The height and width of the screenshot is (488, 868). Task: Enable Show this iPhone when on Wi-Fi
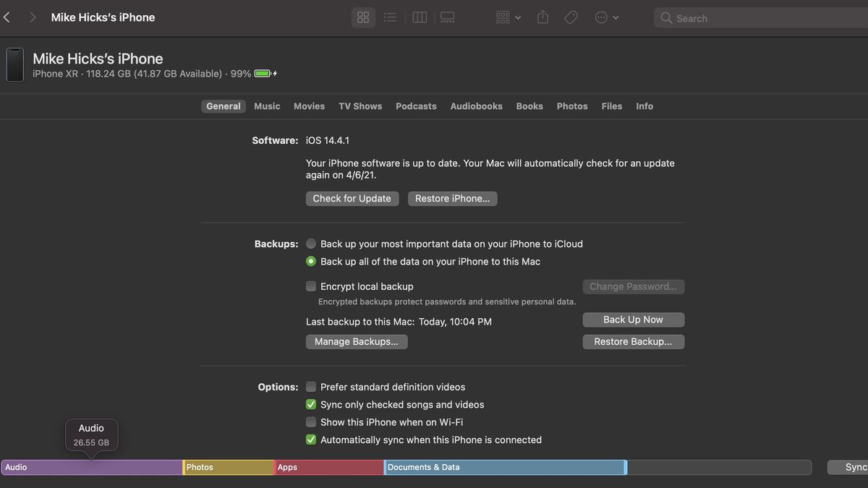click(311, 422)
